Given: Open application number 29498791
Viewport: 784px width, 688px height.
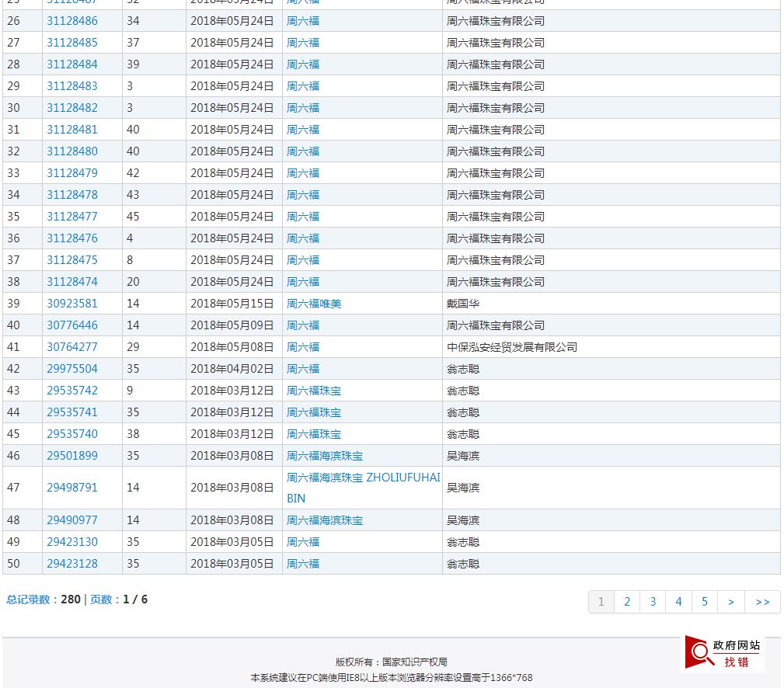Looking at the screenshot, I should click(72, 487).
